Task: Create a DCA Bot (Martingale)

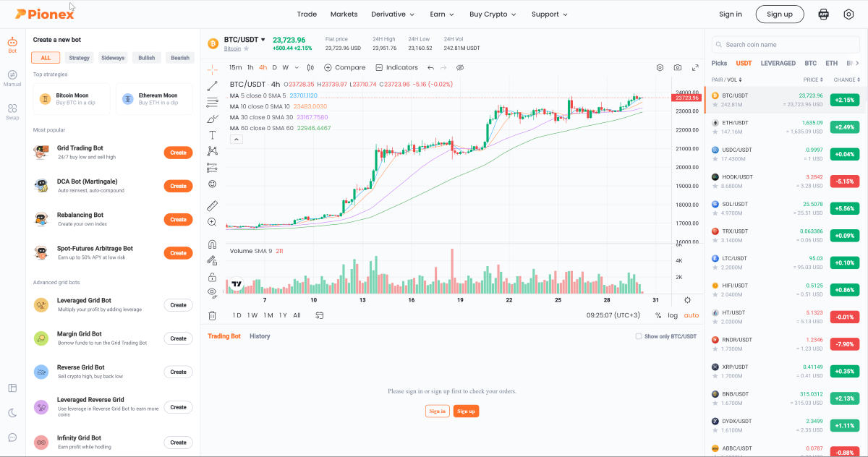Action: [178, 186]
